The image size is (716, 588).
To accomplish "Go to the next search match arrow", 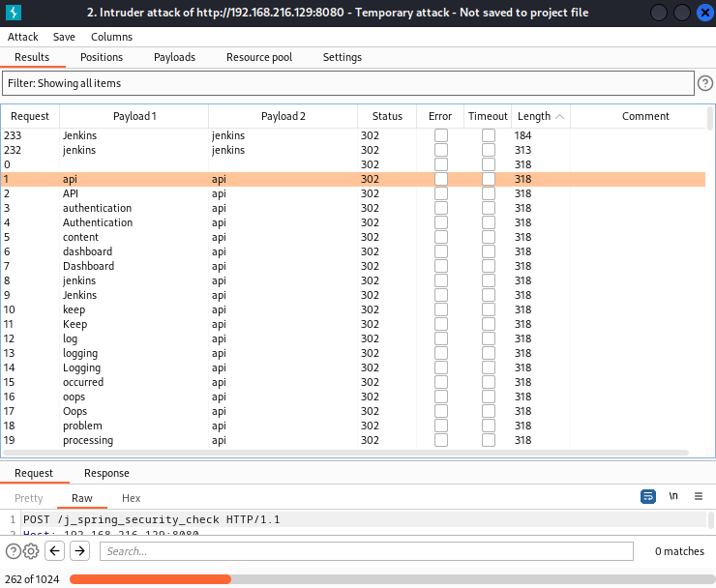I will point(80,551).
